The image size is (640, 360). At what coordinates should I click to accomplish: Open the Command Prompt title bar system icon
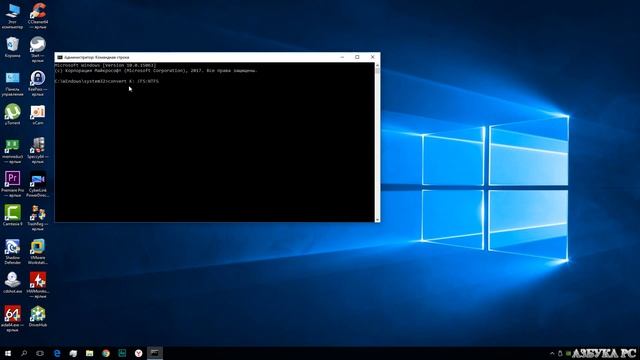pyautogui.click(x=60, y=58)
